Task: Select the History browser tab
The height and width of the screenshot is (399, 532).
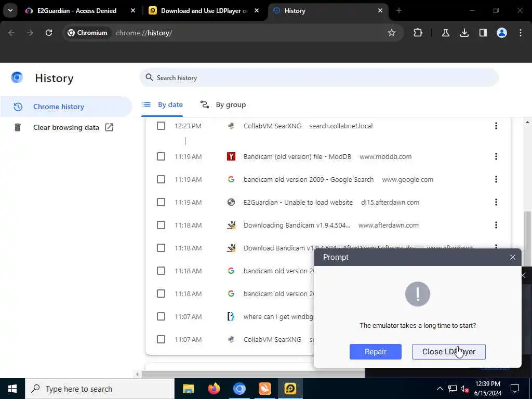Action: [x=328, y=11]
